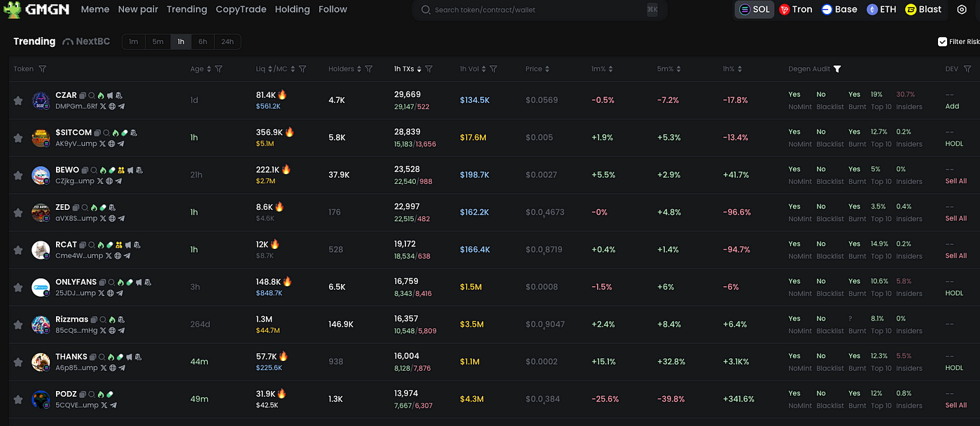Click the +341.6% value for PODZ
The width and height of the screenshot is (980, 426).
point(738,399)
